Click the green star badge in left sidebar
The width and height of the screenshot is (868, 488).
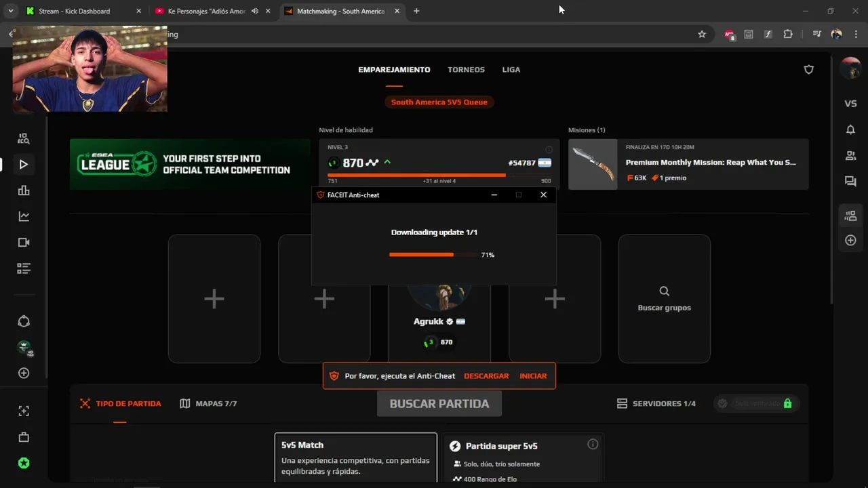pyautogui.click(x=24, y=463)
